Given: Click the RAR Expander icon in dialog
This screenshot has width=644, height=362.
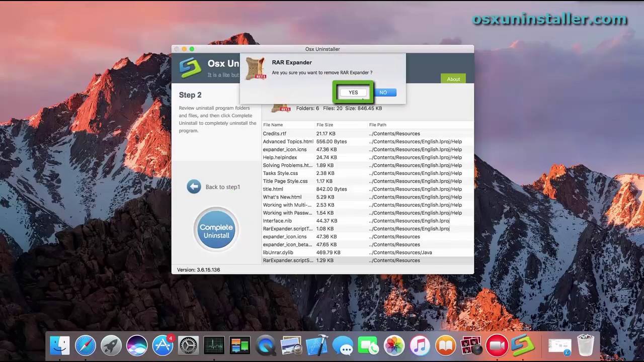Looking at the screenshot, I should pos(256,68).
